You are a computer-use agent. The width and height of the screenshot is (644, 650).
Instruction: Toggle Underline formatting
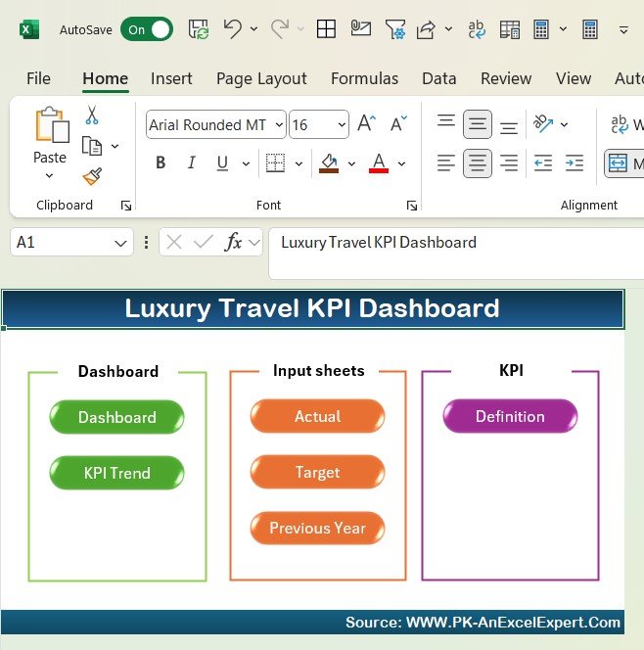coord(222,162)
